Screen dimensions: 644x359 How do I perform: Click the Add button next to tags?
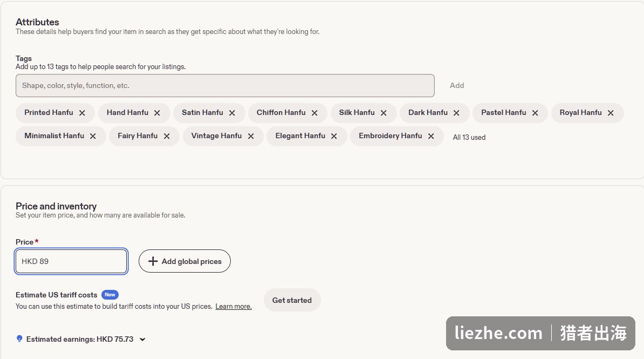(457, 85)
